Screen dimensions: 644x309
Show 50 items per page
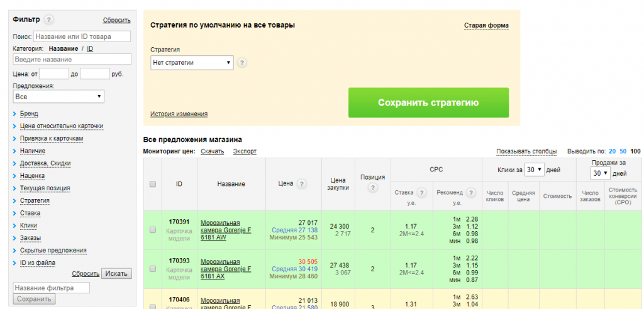pyautogui.click(x=623, y=151)
